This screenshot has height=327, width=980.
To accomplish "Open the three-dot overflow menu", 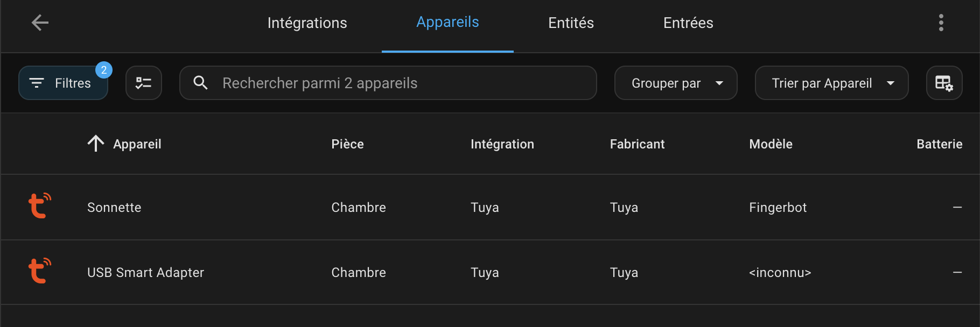I will 941,23.
